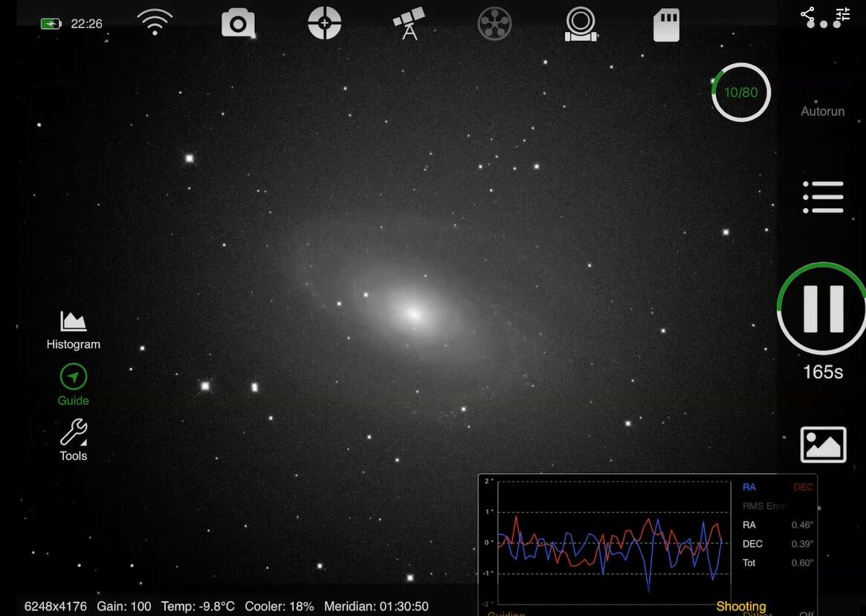The height and width of the screenshot is (616, 866).
Task: Tap the red DEC legend label
Action: click(803, 487)
